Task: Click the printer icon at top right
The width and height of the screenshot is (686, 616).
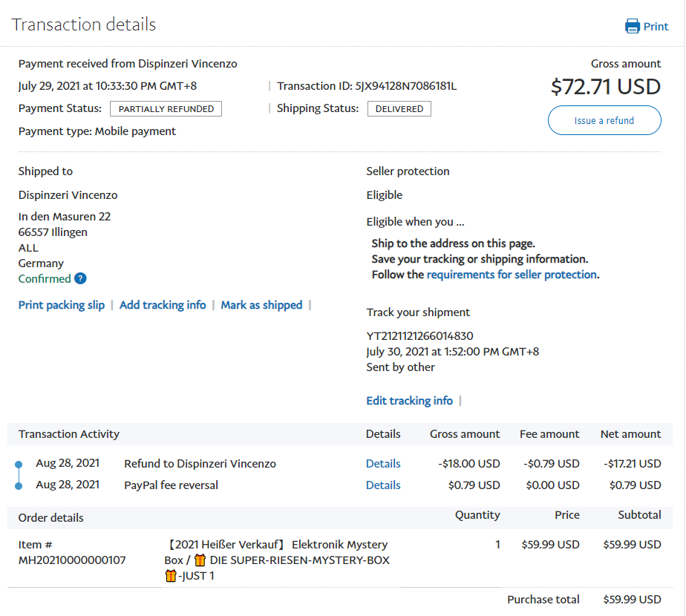Action: point(633,27)
